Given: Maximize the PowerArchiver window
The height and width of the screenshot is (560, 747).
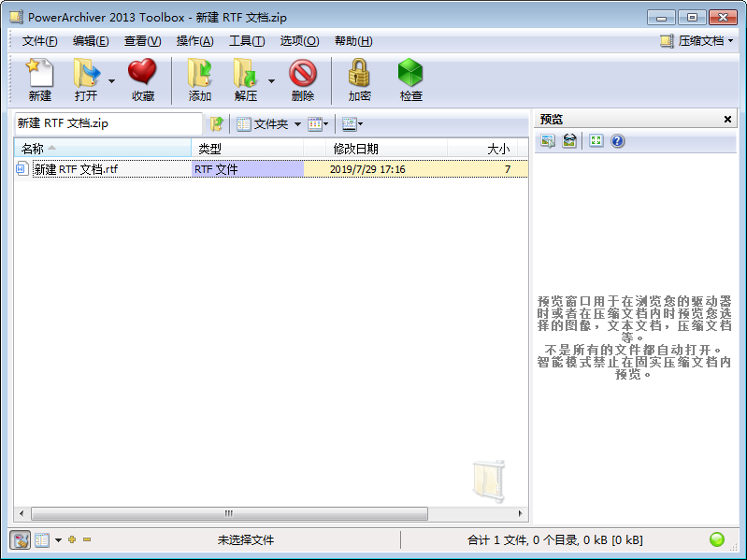Looking at the screenshot, I should pyautogui.click(x=692, y=18).
